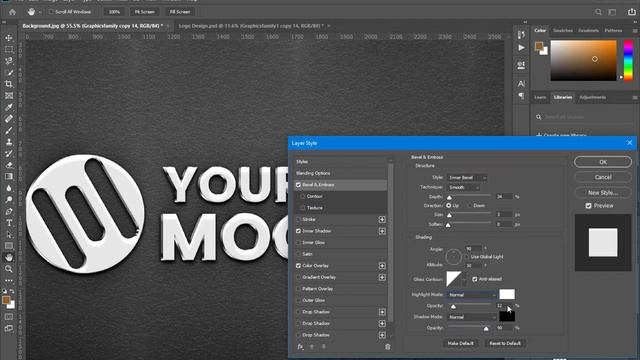The image size is (640, 360).
Task: Open the Search icon at top right
Action: point(598,12)
